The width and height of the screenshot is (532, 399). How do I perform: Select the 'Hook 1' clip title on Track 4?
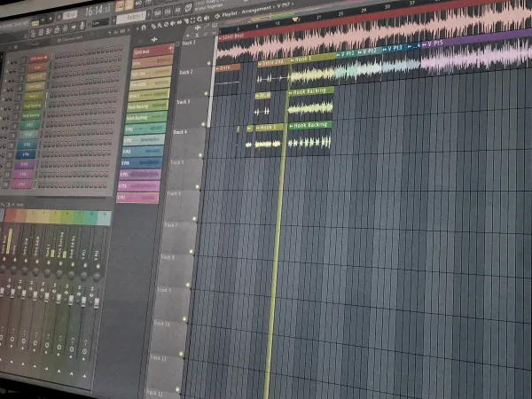pyautogui.click(x=268, y=128)
